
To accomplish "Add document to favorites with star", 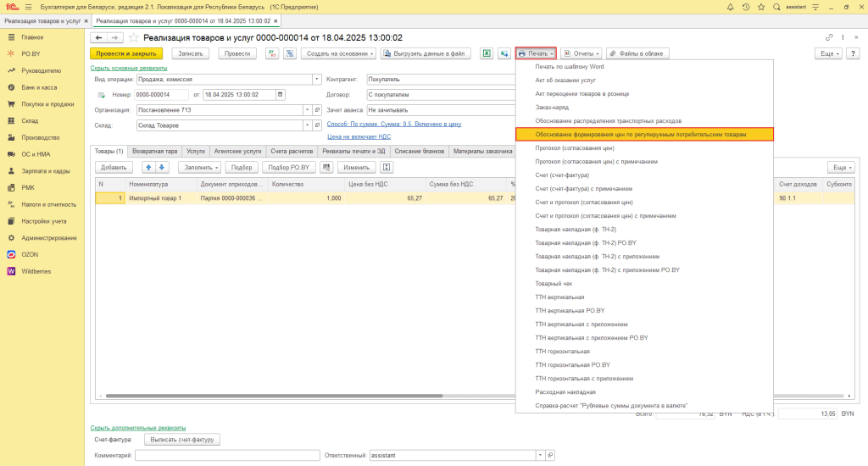I will (x=133, y=37).
